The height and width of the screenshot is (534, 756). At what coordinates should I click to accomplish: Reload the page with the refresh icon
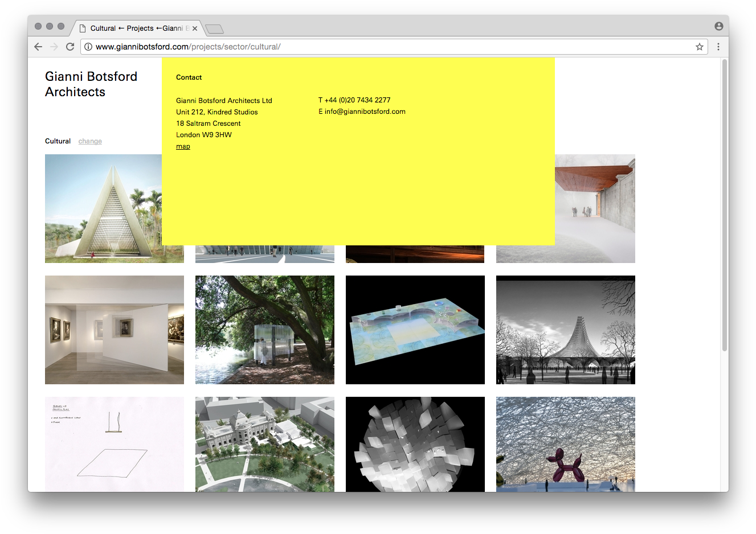(70, 47)
